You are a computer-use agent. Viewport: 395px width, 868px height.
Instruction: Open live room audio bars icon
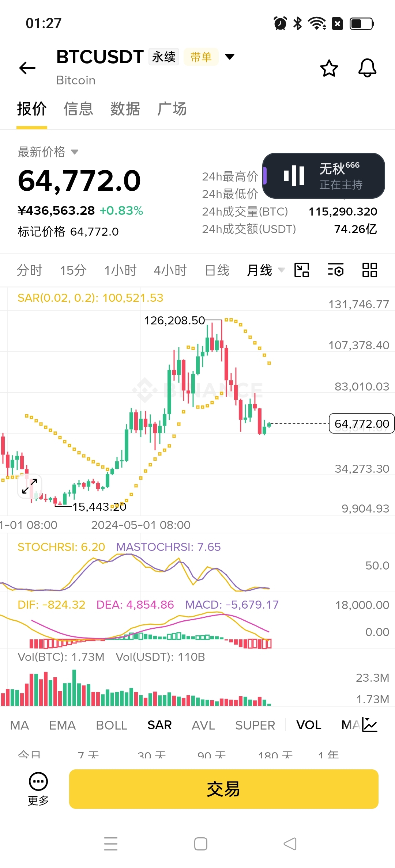point(294,176)
